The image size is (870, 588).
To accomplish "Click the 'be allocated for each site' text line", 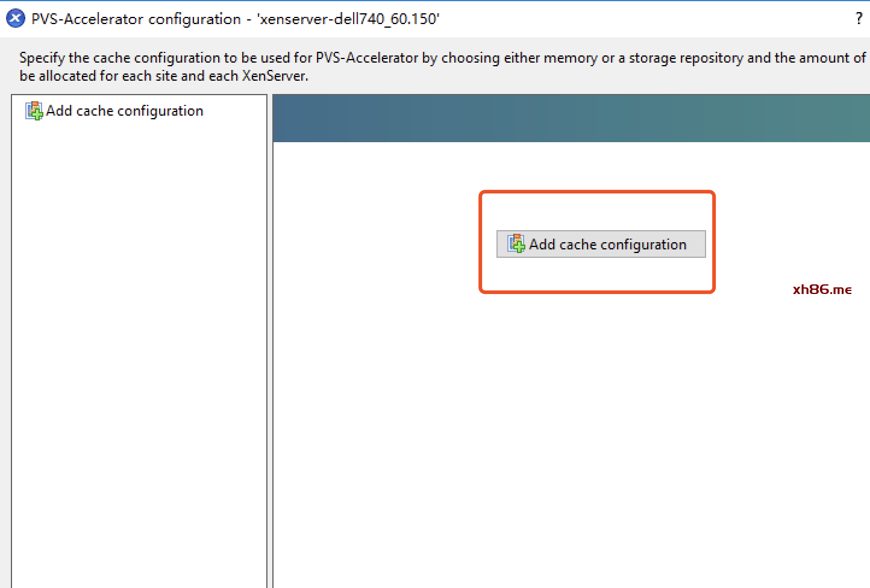I will [x=164, y=76].
